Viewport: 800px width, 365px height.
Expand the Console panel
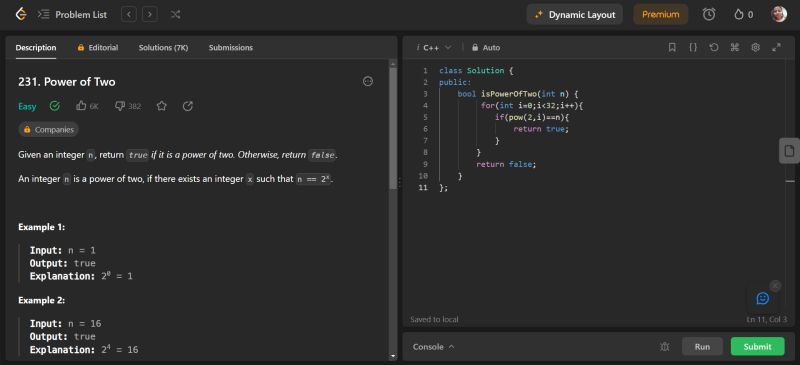[434, 347]
